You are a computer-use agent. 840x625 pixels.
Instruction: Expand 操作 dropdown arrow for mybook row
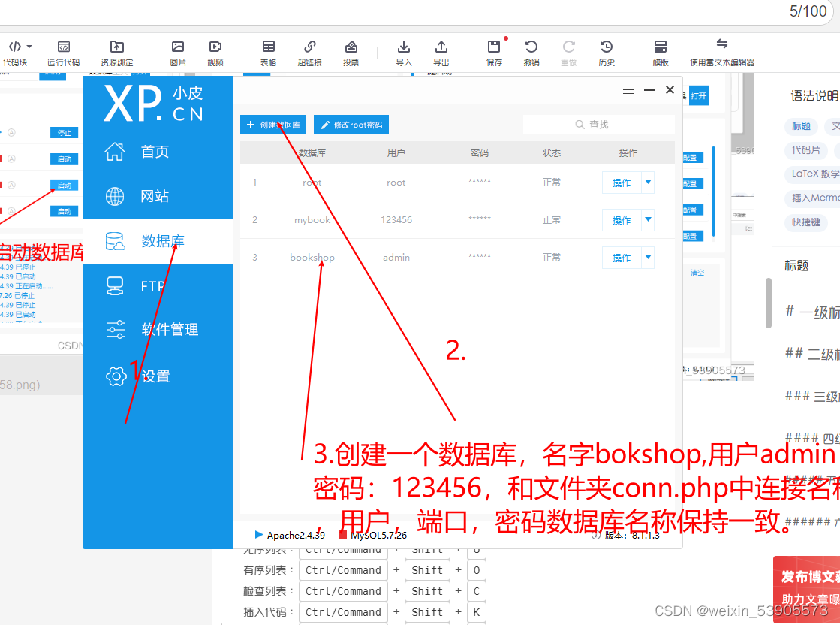click(649, 220)
